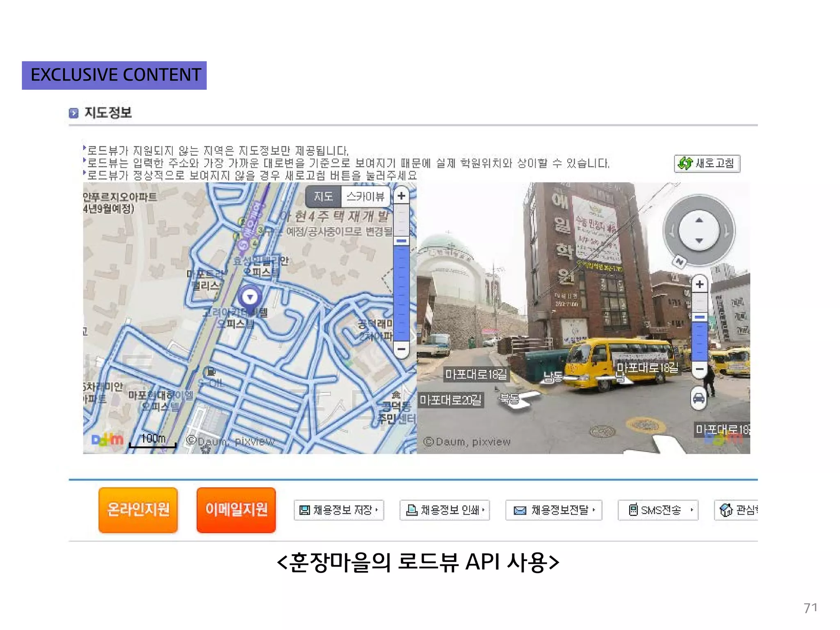Click the blue location pin on map

[x=250, y=298]
